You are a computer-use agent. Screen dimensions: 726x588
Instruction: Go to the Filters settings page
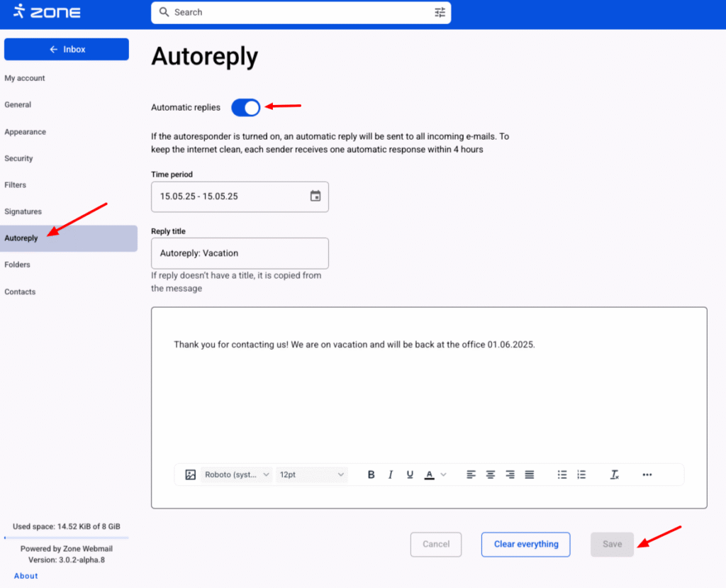(x=16, y=185)
